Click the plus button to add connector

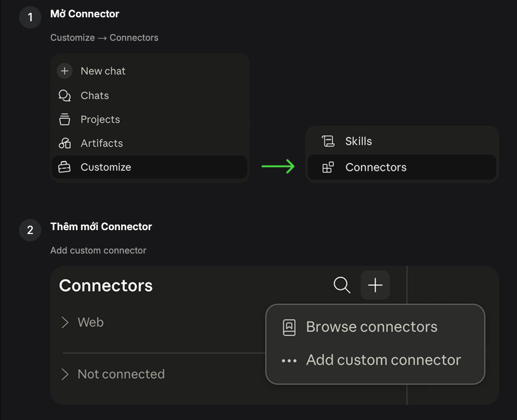pyautogui.click(x=375, y=285)
